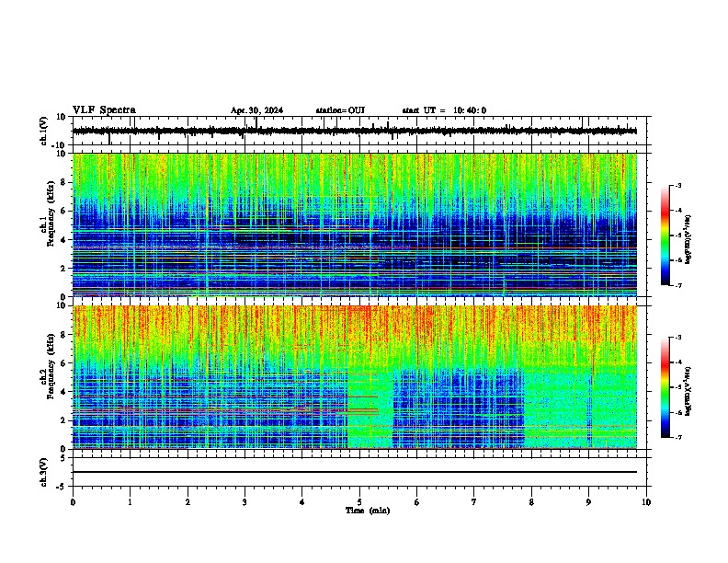Click the '-3' label on ch.1 colorbar
Screen dimensions: 728x563
[677, 185]
